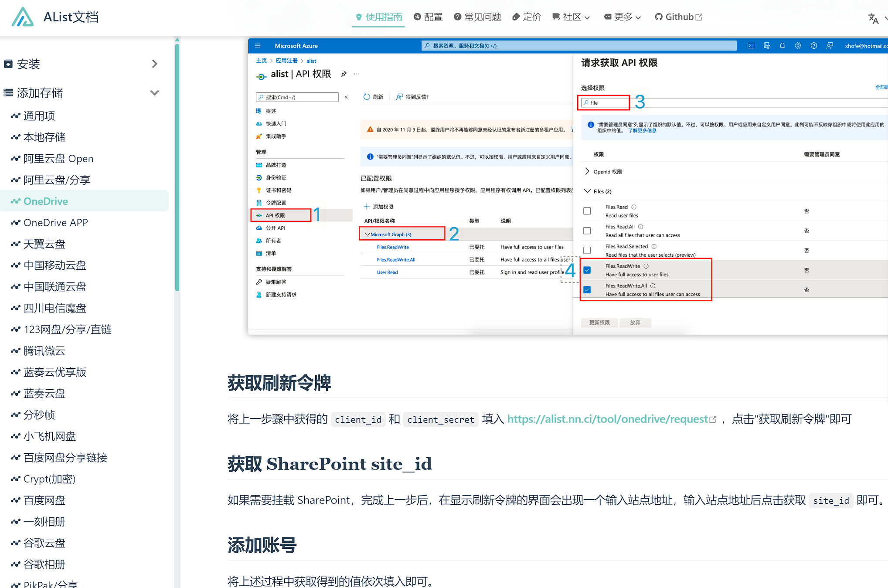Click the Azure Cloud Shell icon
888x588 pixels.
751,46
